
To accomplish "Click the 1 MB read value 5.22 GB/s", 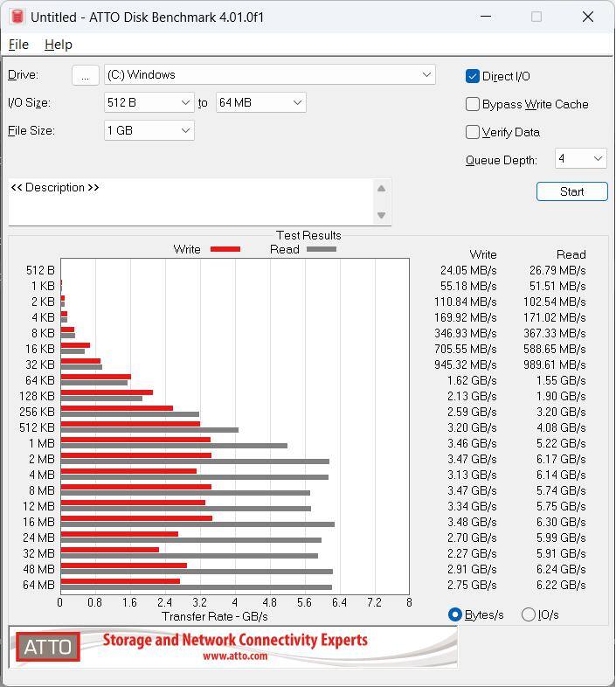I will [561, 444].
